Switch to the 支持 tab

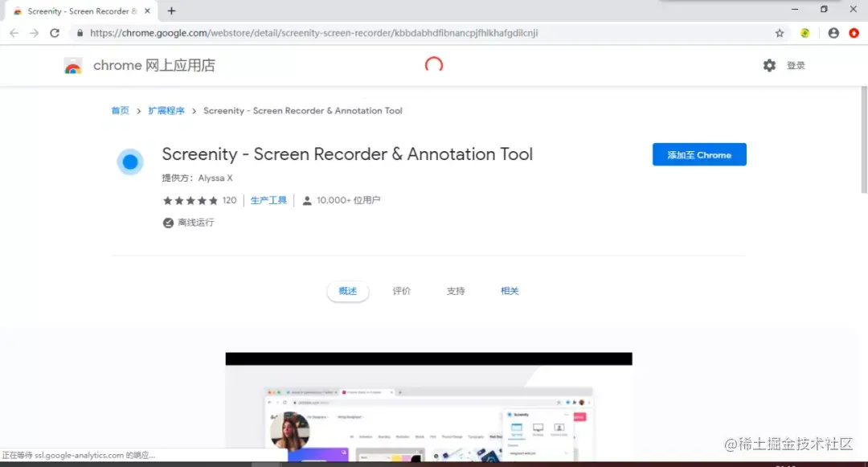tap(456, 291)
